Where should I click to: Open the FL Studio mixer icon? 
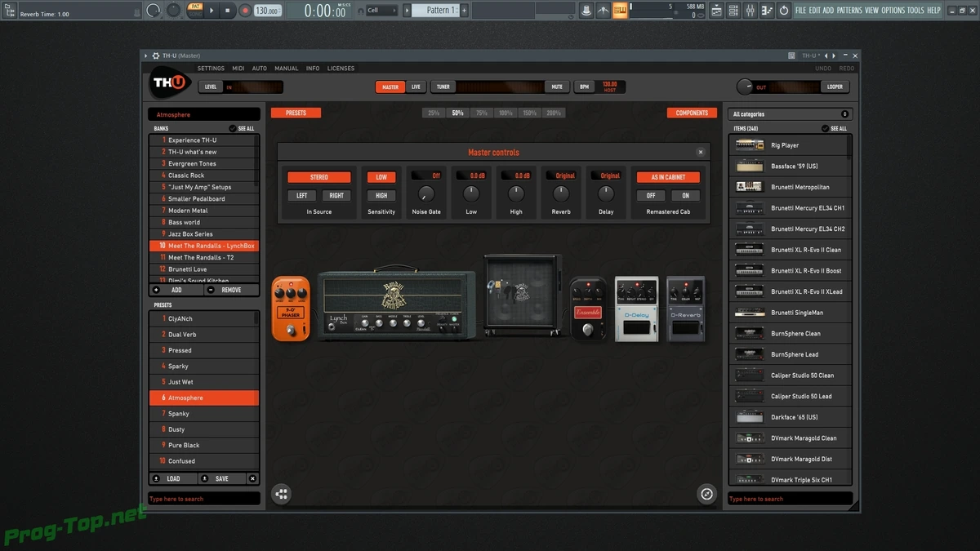click(x=751, y=11)
